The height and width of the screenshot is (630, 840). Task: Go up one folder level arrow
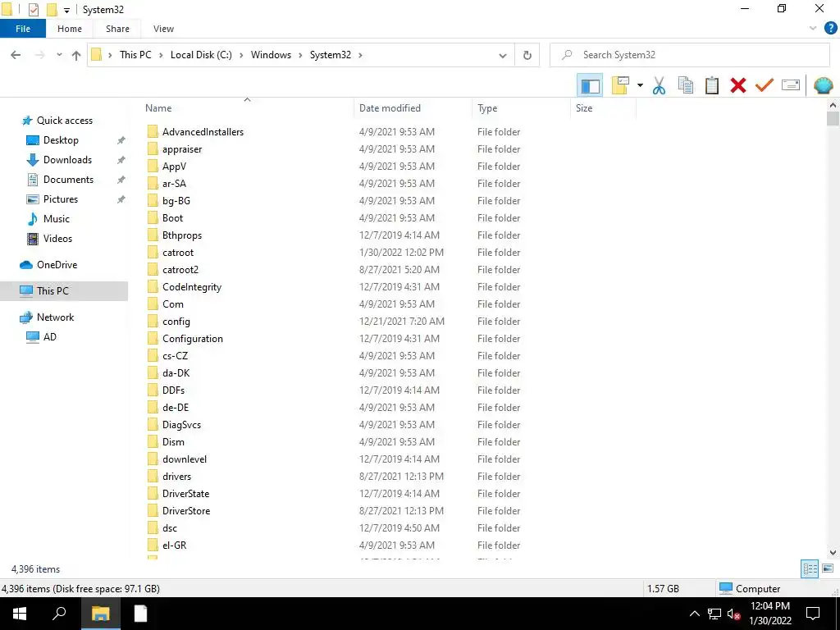coord(76,55)
